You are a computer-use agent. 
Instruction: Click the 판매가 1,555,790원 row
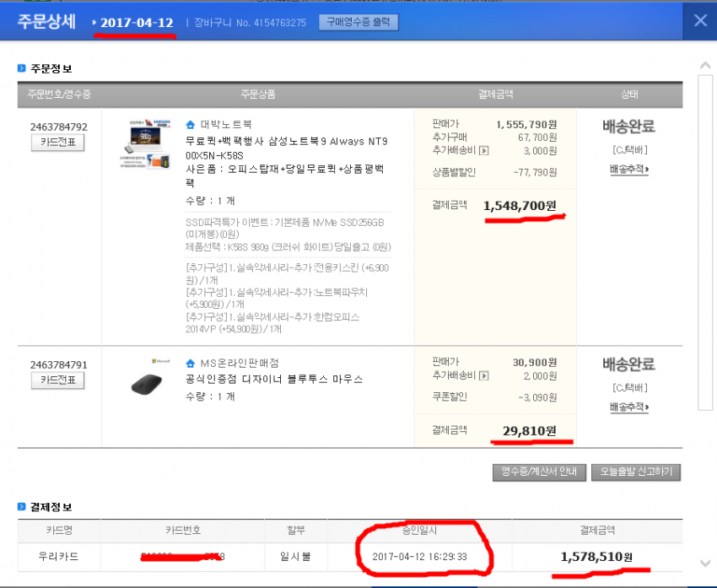tap(494, 124)
